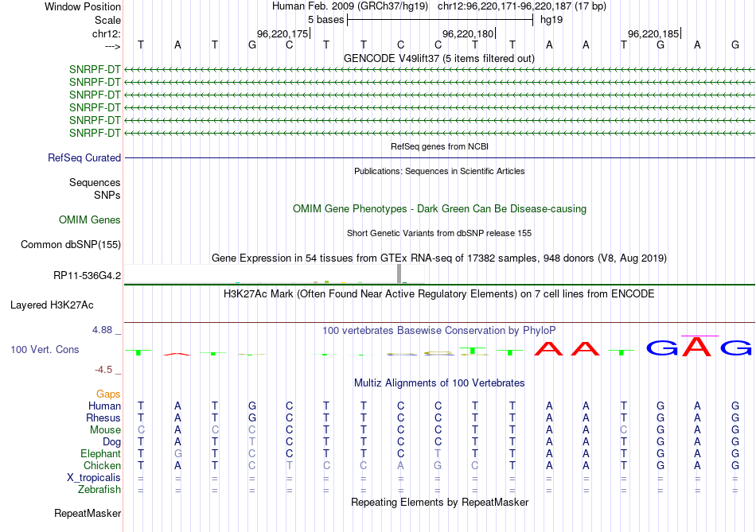
Task: Open OMIM Gene Phenotypes track title
Action: [439, 208]
